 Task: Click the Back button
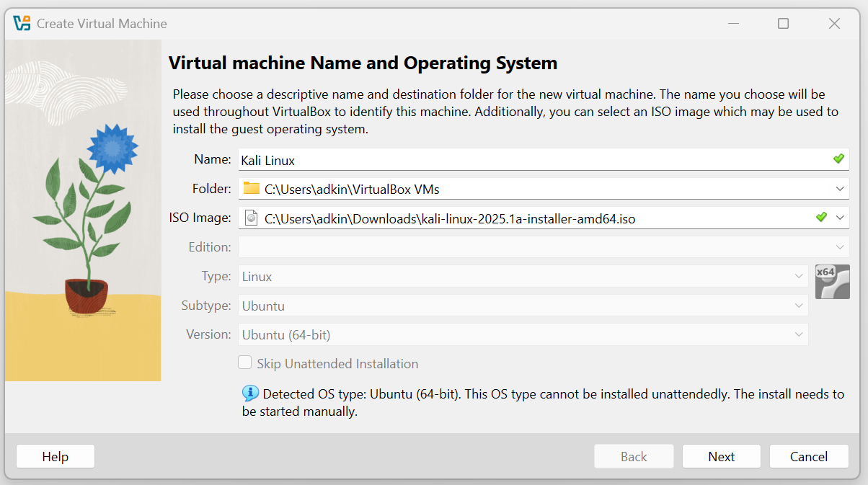[x=634, y=456]
